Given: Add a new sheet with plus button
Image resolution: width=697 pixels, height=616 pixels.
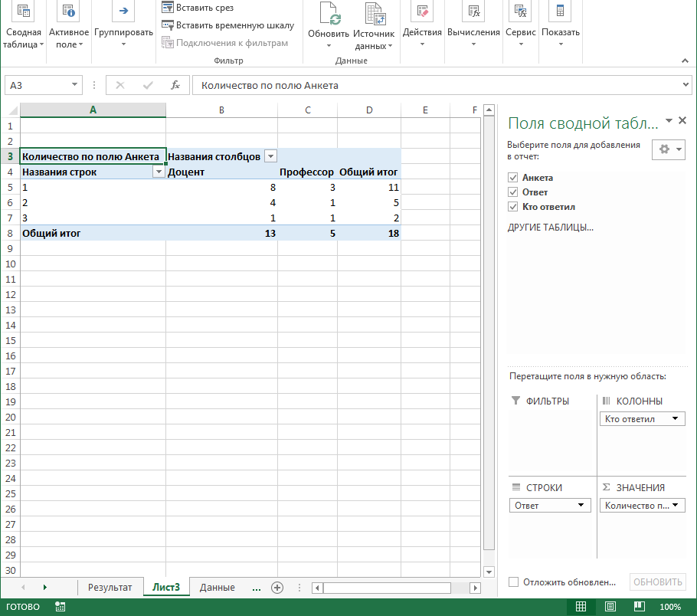Looking at the screenshot, I should (x=277, y=588).
